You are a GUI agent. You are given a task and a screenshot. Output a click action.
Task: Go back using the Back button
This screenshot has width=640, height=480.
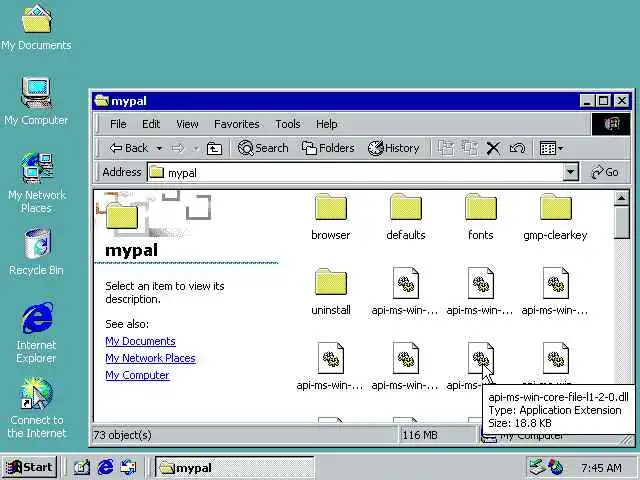pos(128,148)
